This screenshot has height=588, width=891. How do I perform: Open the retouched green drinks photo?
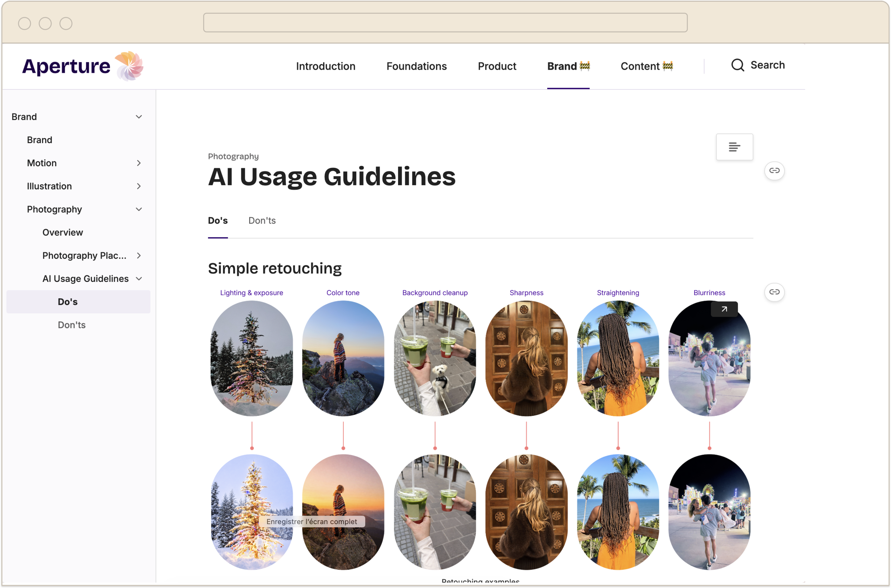[435, 512]
